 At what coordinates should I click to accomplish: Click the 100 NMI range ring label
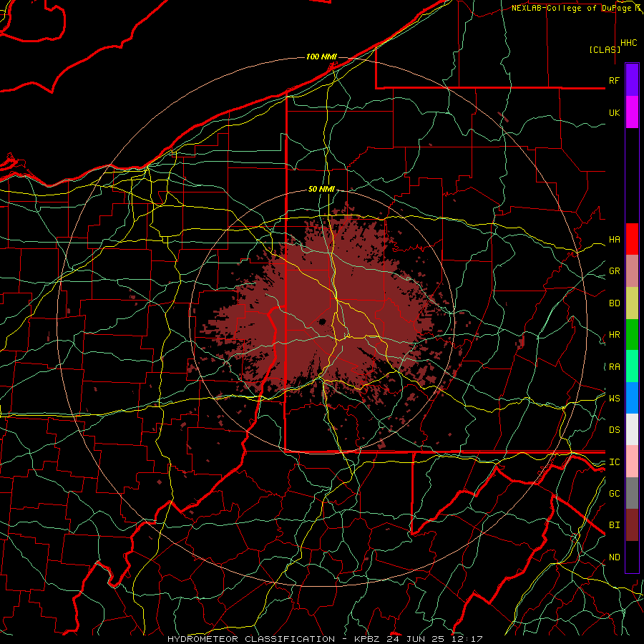click(x=321, y=57)
